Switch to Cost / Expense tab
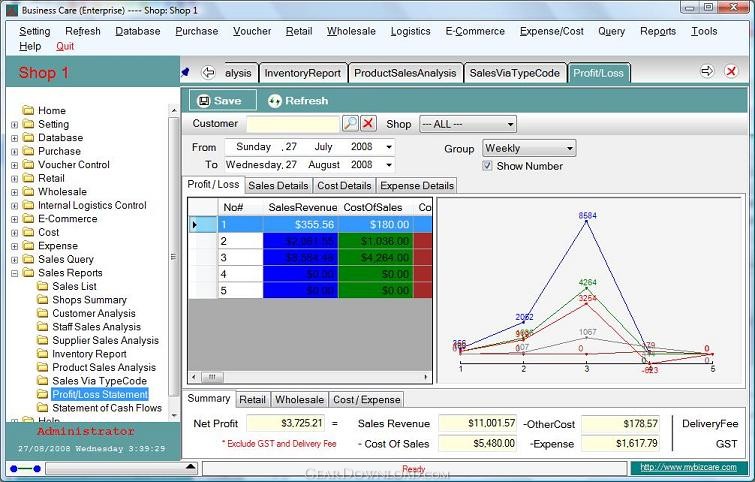Image resolution: width=755 pixels, height=482 pixels. pyautogui.click(x=366, y=400)
